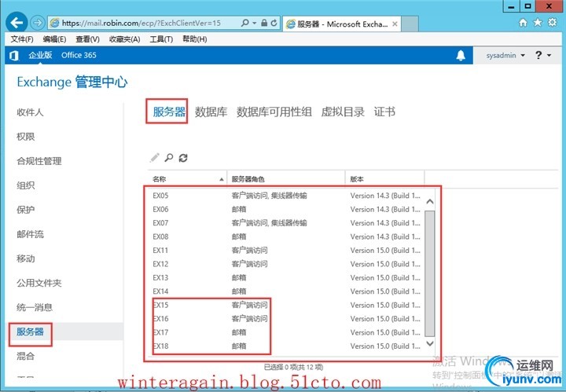Open 组织 in the sidebar
The width and height of the screenshot is (566, 392).
click(26, 185)
